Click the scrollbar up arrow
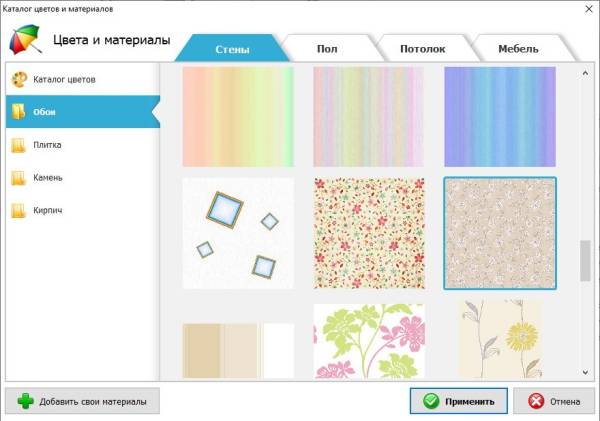Viewport: 600px width, 421px height. pyautogui.click(x=585, y=73)
